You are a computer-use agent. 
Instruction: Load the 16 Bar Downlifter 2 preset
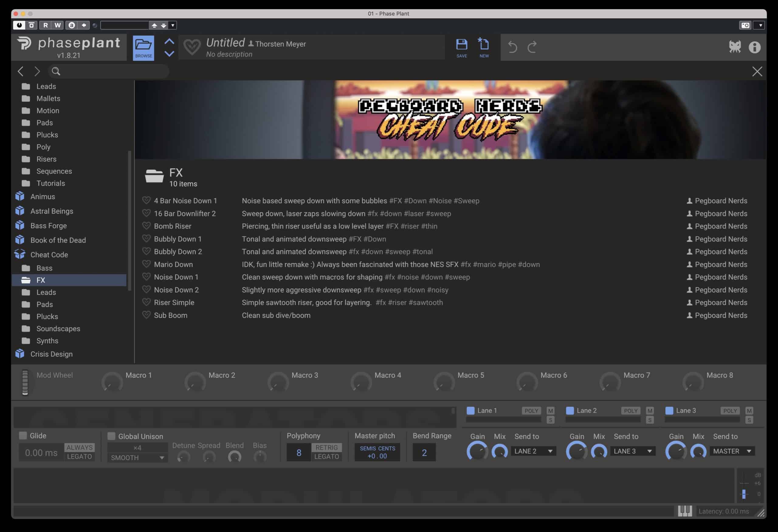[185, 213]
